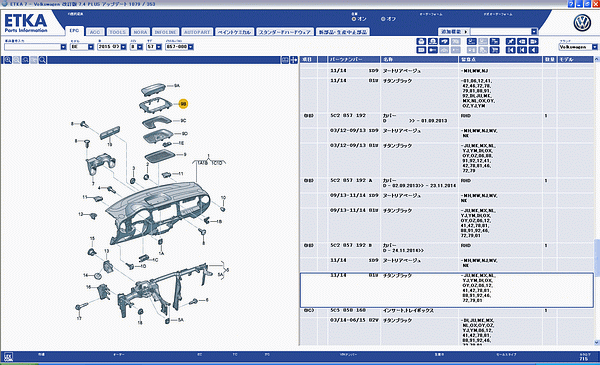Click highlighted 9B callout in diagram
Screen dimensions: 600x365
pos(183,104)
